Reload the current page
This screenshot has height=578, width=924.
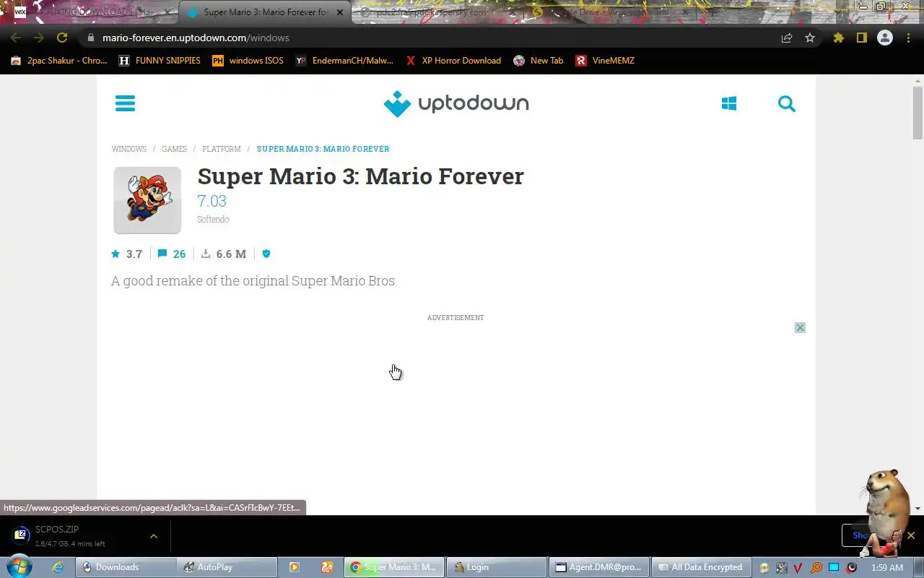click(x=62, y=38)
